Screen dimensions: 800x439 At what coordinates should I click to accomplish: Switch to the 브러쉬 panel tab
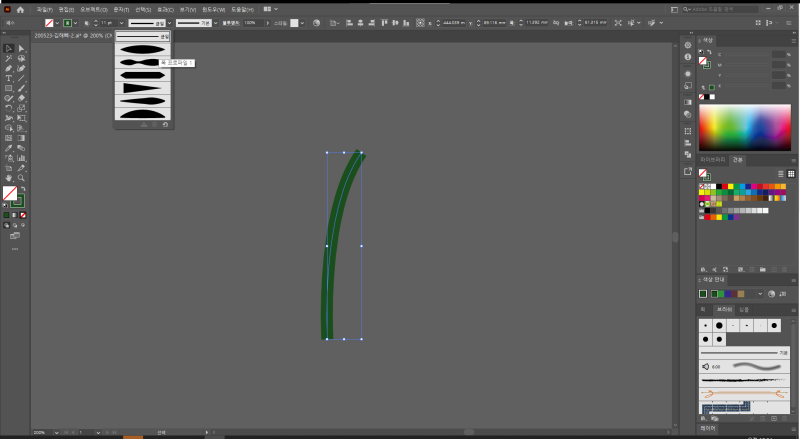click(724, 309)
